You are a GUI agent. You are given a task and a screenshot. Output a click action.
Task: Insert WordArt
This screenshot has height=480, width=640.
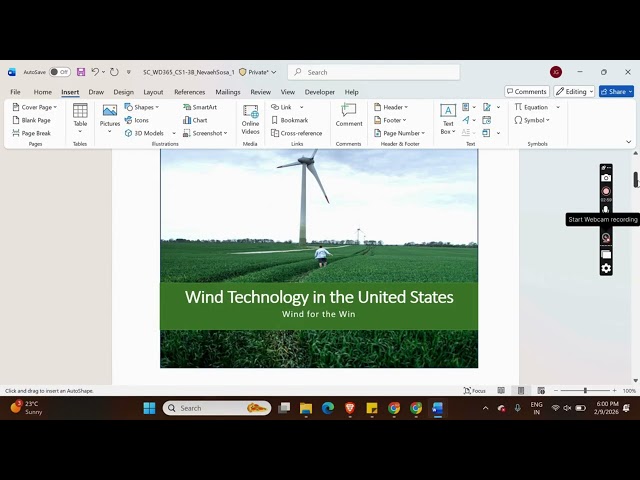469,120
